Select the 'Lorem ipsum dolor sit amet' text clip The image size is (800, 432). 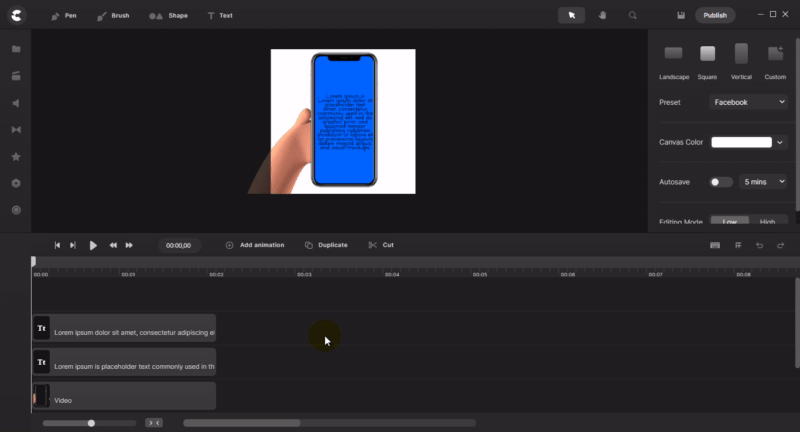pos(124,328)
